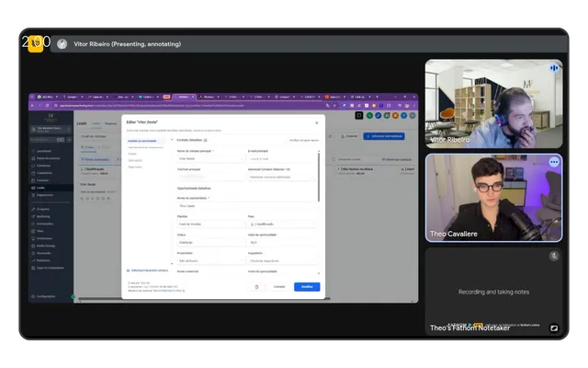
Task: Open the sub-account switcher in sidebar
Action: (51, 129)
